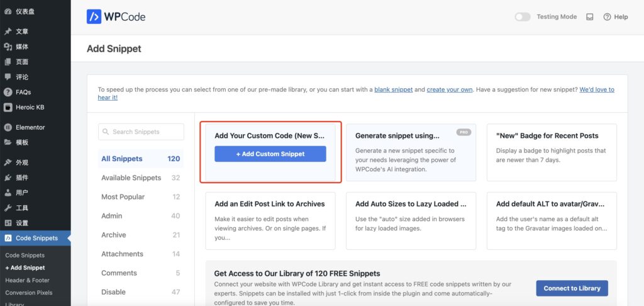Click the PRO badge on Generate snippet card
The image size is (644, 306).
pos(464,132)
